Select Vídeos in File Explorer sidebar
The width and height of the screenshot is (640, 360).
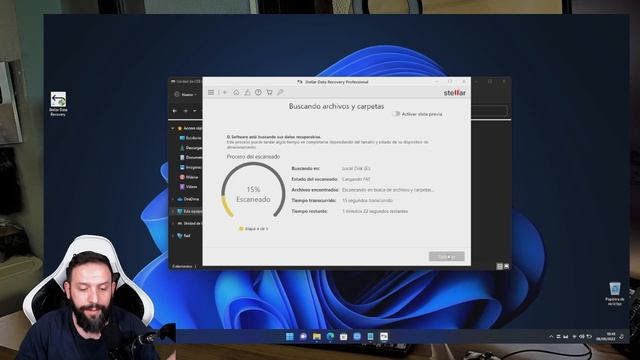tap(189, 187)
